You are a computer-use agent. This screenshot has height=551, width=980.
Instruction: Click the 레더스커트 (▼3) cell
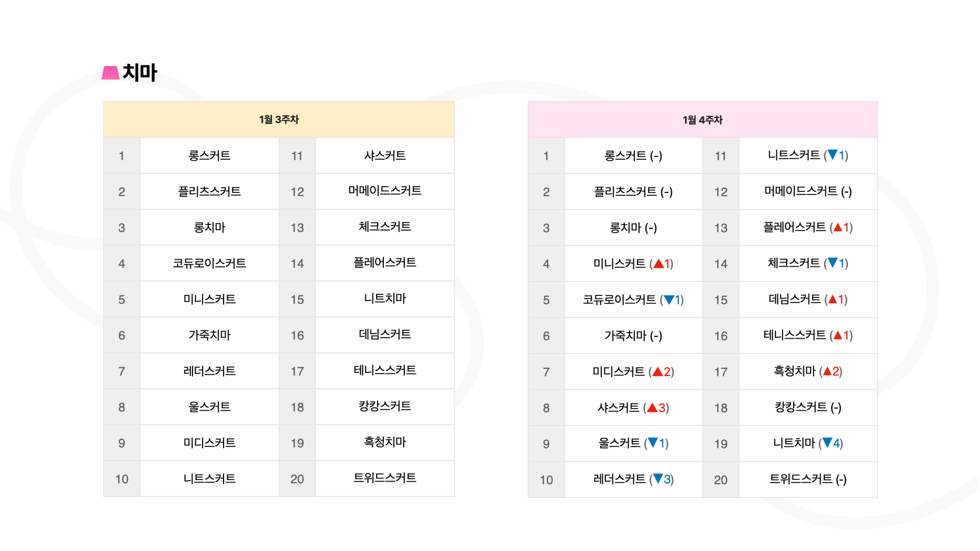tap(633, 480)
